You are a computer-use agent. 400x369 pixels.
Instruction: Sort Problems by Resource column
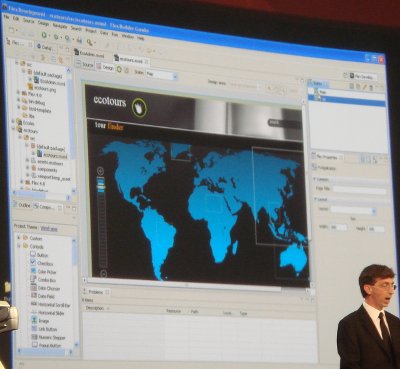click(x=173, y=311)
